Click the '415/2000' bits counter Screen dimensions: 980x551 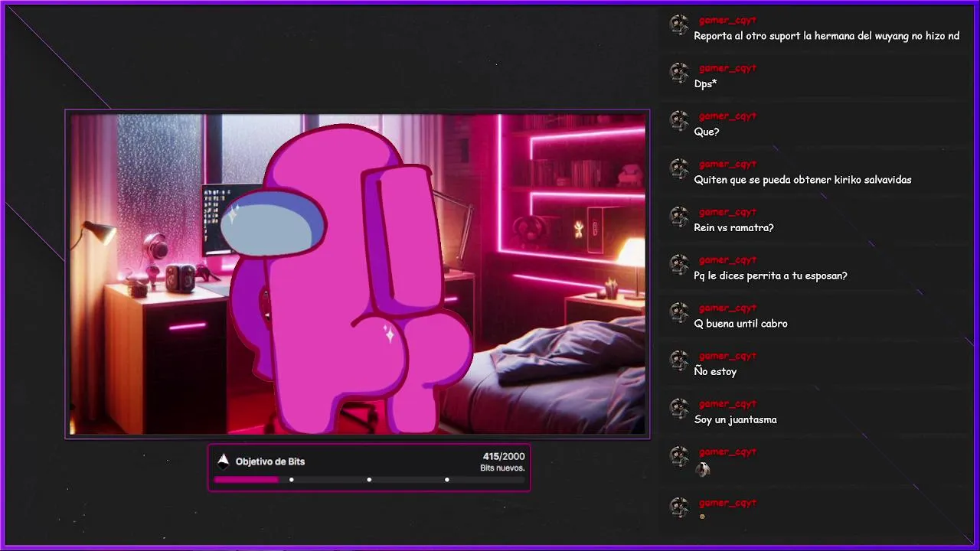pos(503,456)
